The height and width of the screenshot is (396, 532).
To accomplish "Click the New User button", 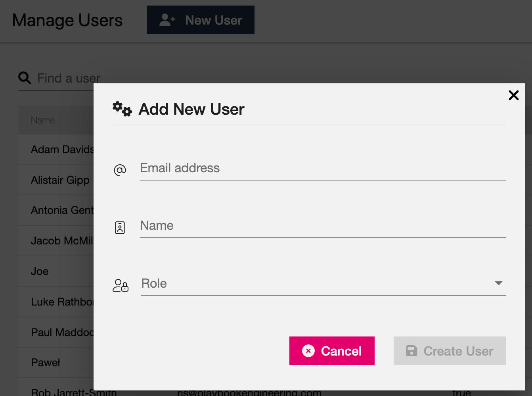I will (201, 20).
